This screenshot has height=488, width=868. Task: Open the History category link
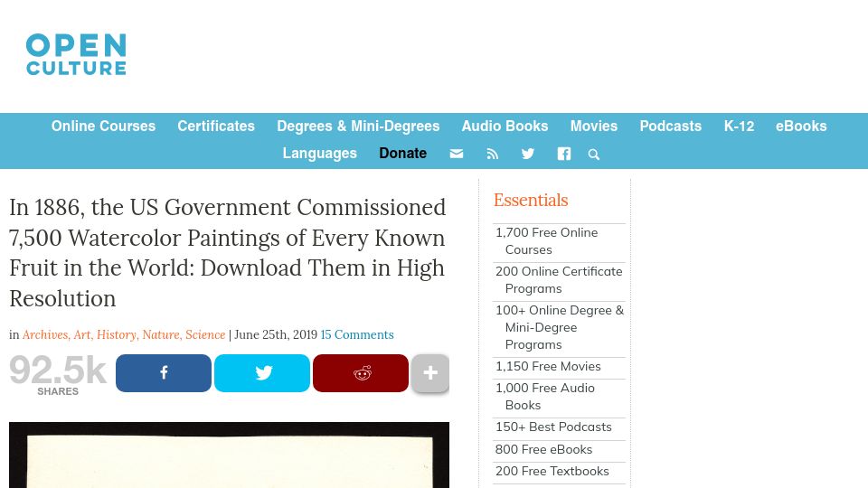[118, 334]
